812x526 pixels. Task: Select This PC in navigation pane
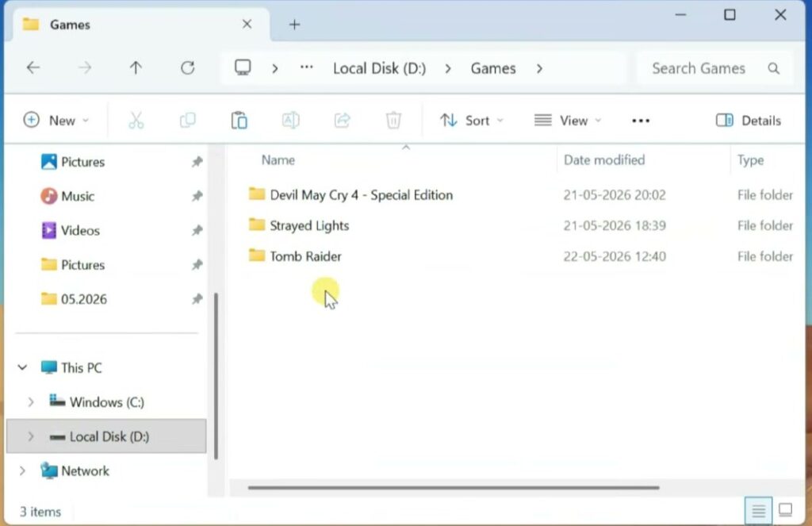click(71, 367)
